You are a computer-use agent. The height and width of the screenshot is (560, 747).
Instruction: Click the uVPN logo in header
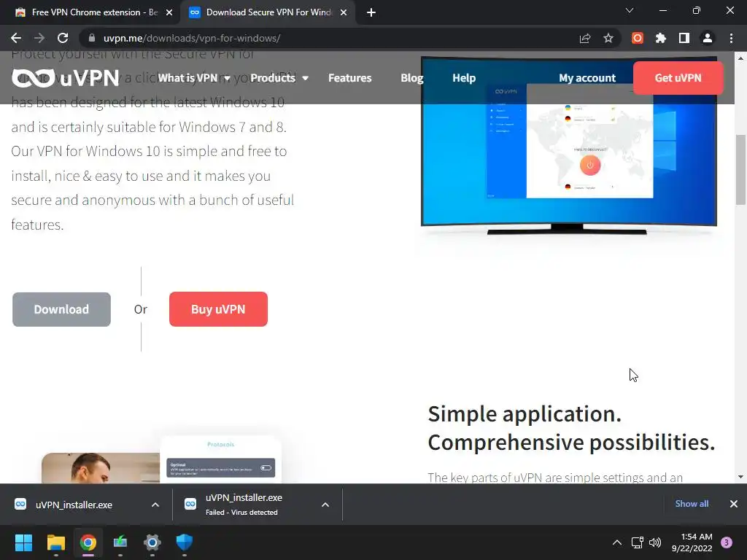[65, 78]
